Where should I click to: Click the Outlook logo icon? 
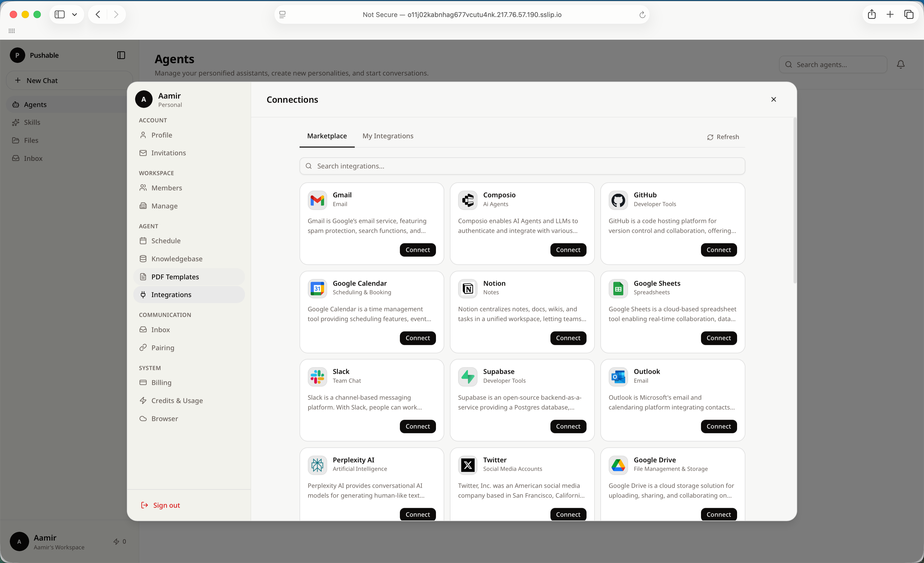pos(618,377)
